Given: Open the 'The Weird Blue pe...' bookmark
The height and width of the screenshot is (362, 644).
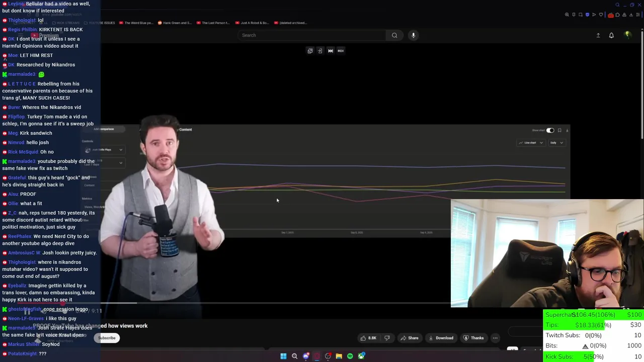Looking at the screenshot, I should (x=136, y=23).
